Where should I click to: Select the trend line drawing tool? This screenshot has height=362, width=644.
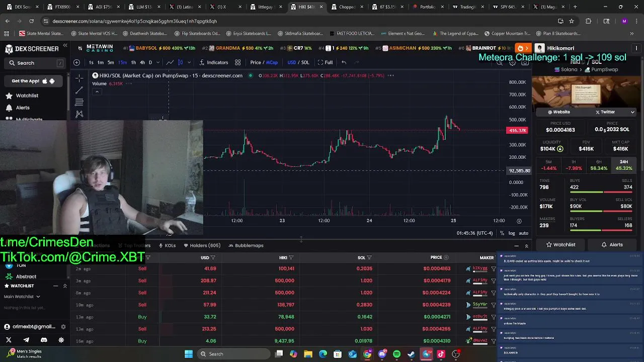coord(79,90)
